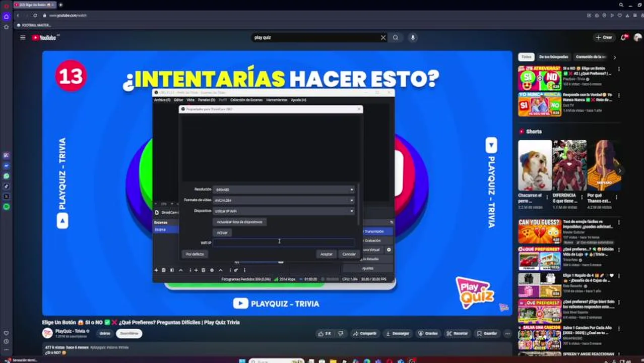Viewport: 644px width, 363px height.
Task: Click the YouTube 'Crear' button
Action: click(x=604, y=37)
